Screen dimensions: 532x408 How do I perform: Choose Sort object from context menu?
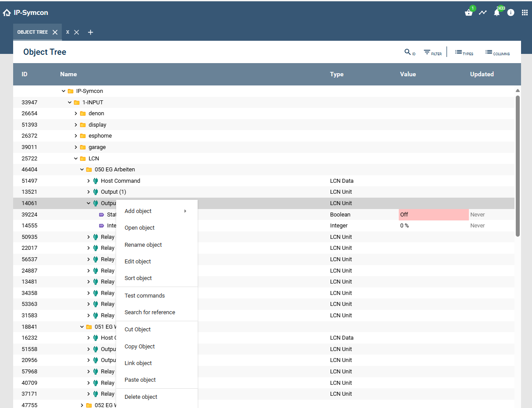pos(156,278)
